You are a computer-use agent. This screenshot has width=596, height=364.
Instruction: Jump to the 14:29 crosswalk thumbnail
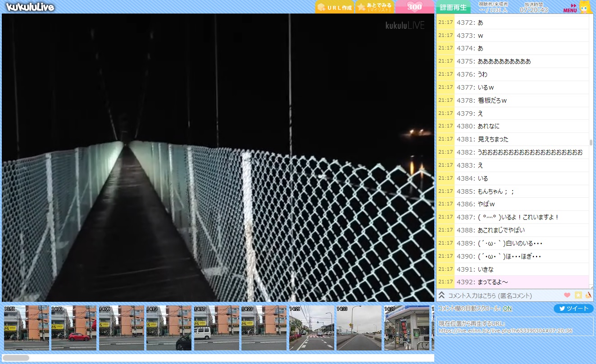pos(312,328)
